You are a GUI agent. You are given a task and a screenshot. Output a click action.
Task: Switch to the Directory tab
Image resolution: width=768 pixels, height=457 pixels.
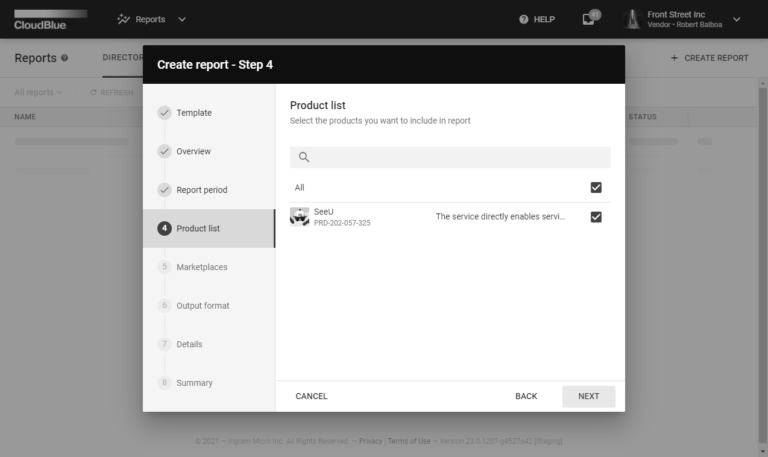tap(122, 58)
